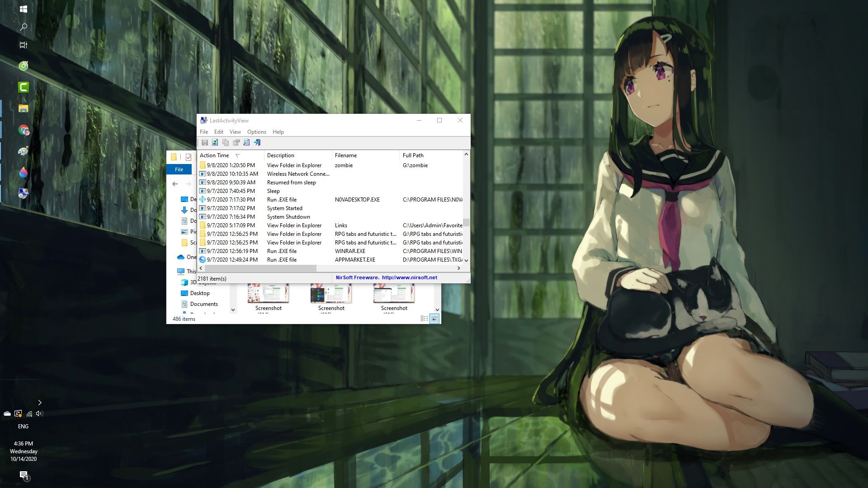Switch Explorer to details list view

tap(424, 319)
